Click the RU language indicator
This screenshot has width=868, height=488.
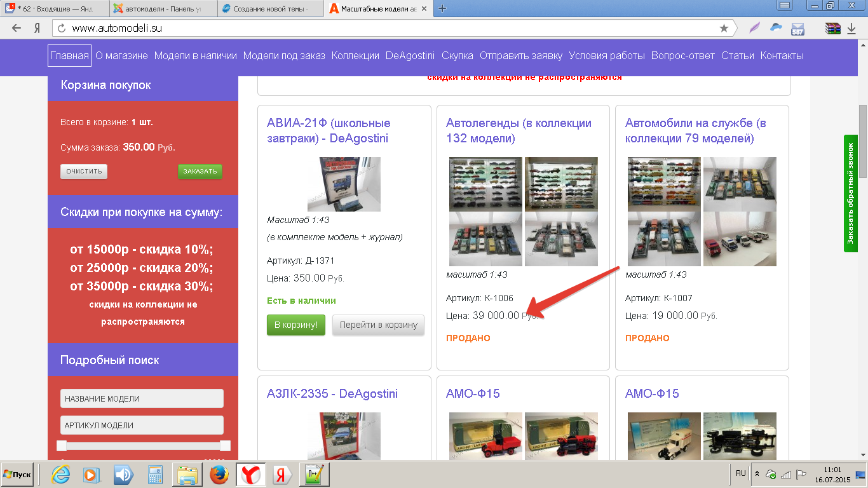click(x=741, y=473)
